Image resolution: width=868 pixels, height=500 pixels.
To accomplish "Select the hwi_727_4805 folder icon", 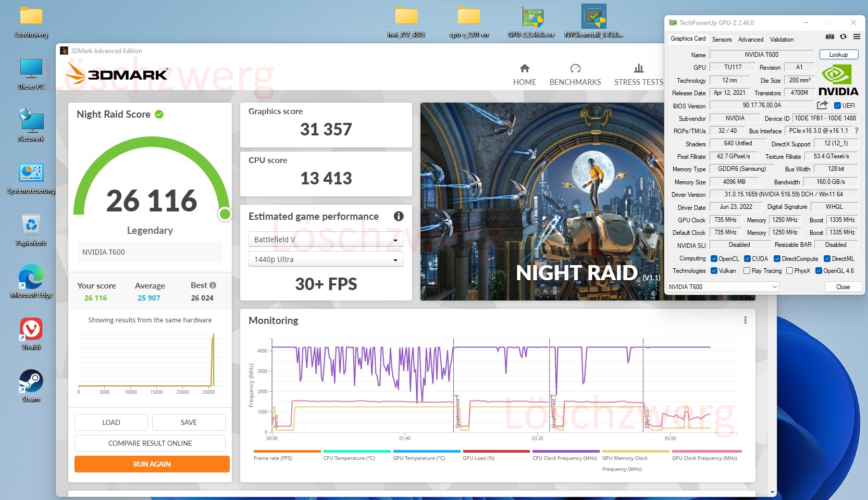I will coord(406,22).
